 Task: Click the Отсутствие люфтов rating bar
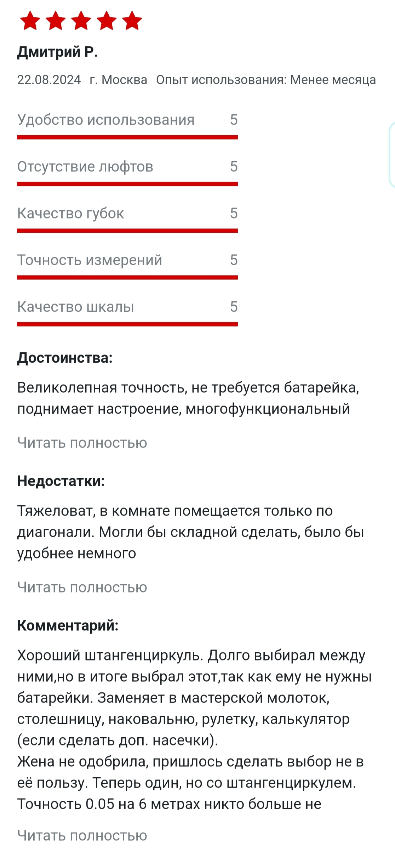pyautogui.click(x=127, y=184)
